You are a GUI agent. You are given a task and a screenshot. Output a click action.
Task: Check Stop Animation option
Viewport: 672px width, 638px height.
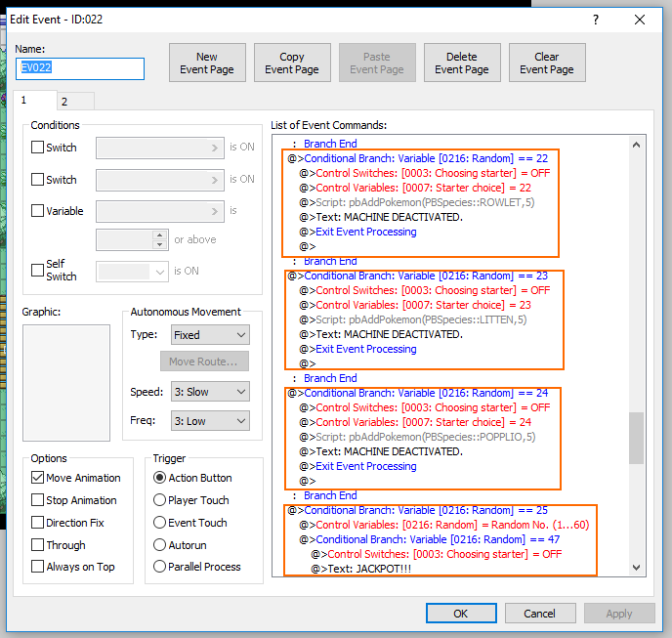[38, 500]
